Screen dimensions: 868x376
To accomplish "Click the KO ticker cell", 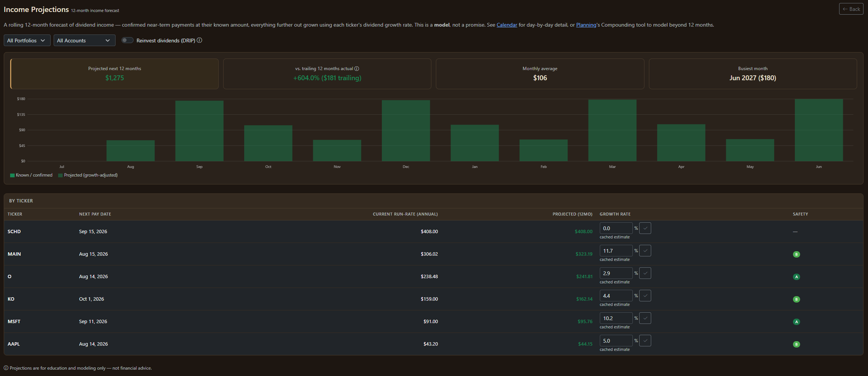I will [11, 299].
